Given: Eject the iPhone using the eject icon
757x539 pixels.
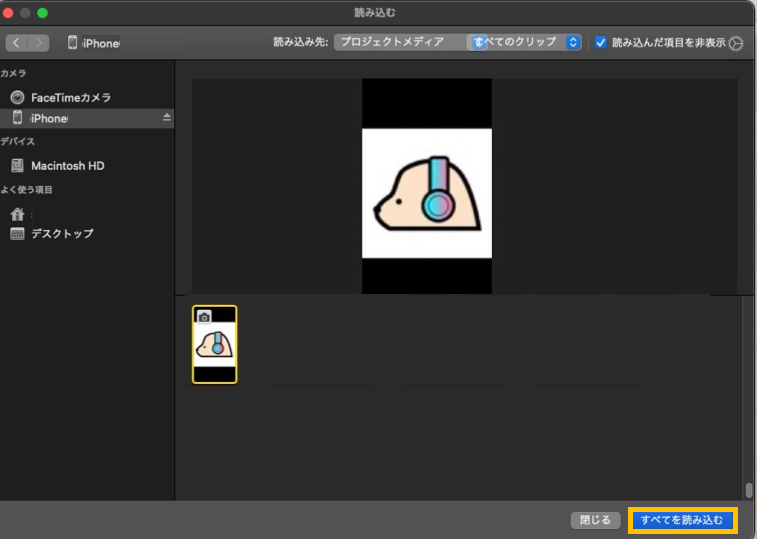Looking at the screenshot, I should (167, 117).
